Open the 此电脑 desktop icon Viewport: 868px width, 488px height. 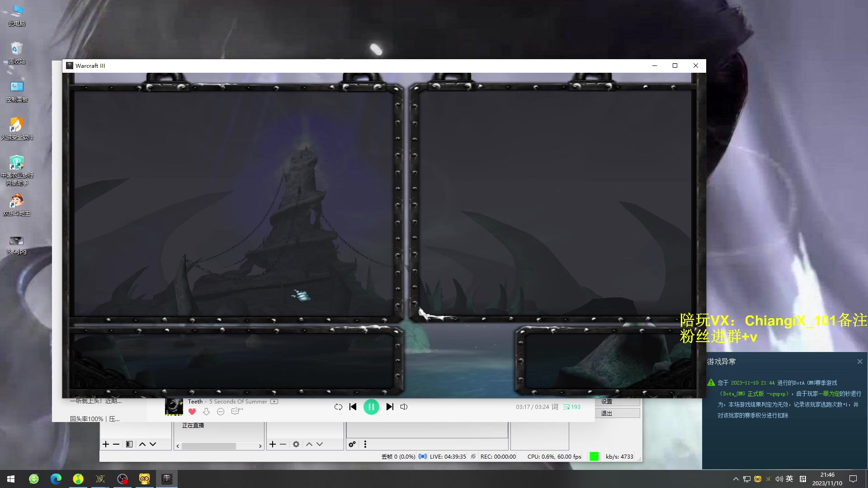click(17, 15)
